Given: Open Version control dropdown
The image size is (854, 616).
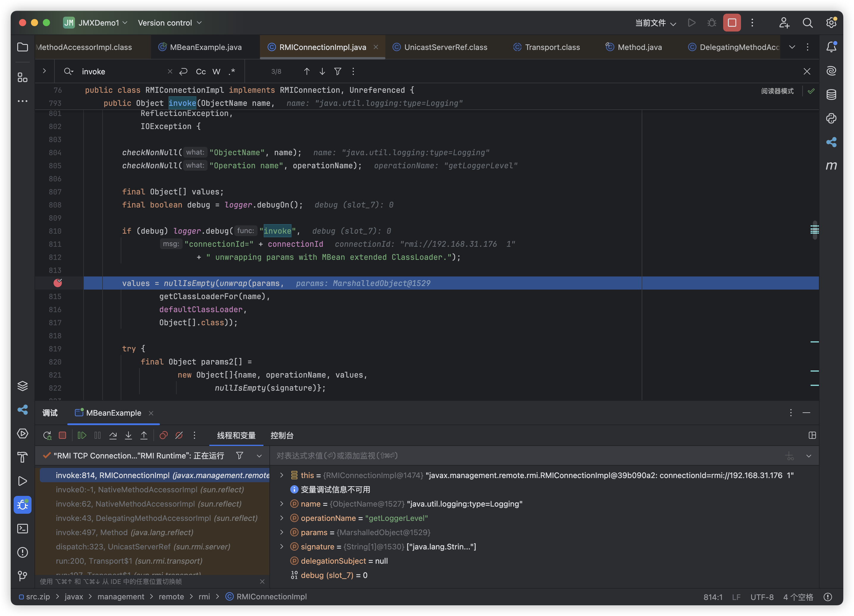Looking at the screenshot, I should point(170,23).
